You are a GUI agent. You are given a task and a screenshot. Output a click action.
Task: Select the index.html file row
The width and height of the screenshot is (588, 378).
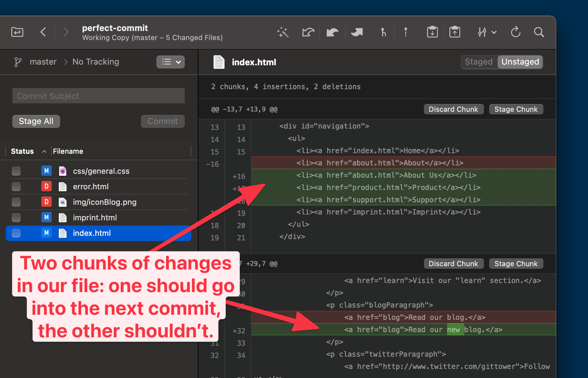tap(99, 233)
